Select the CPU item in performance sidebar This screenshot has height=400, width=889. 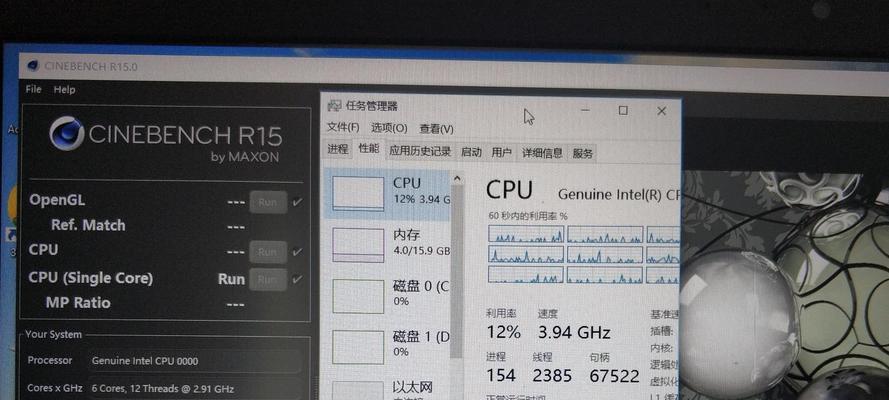387,193
